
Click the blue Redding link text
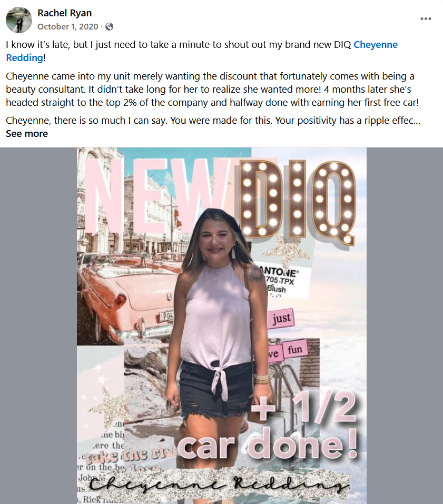click(24, 58)
